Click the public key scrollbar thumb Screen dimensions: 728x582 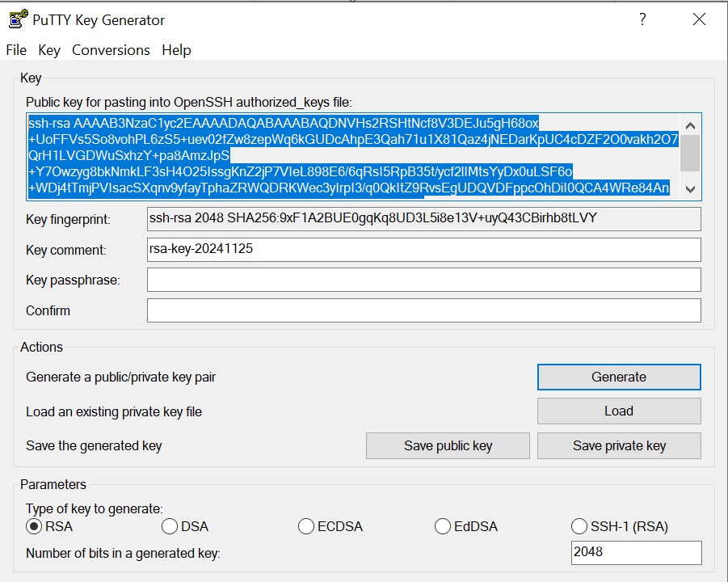click(689, 153)
